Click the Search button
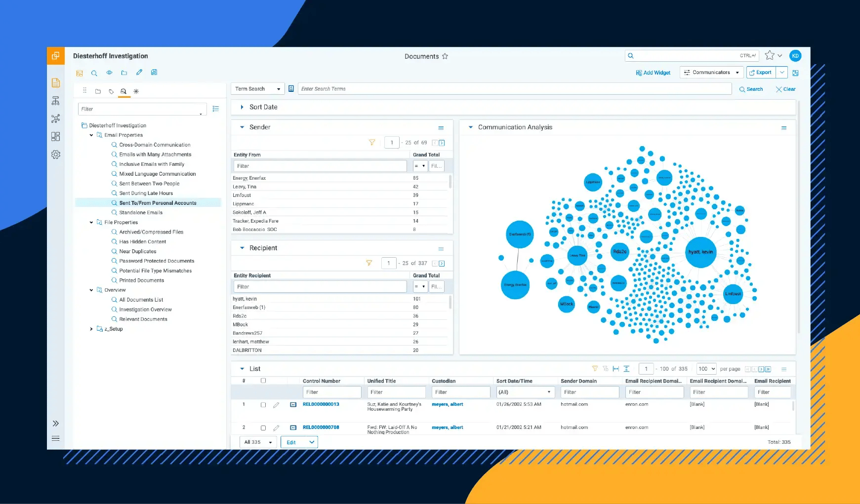Screen dimensions: 860x504 751,89
